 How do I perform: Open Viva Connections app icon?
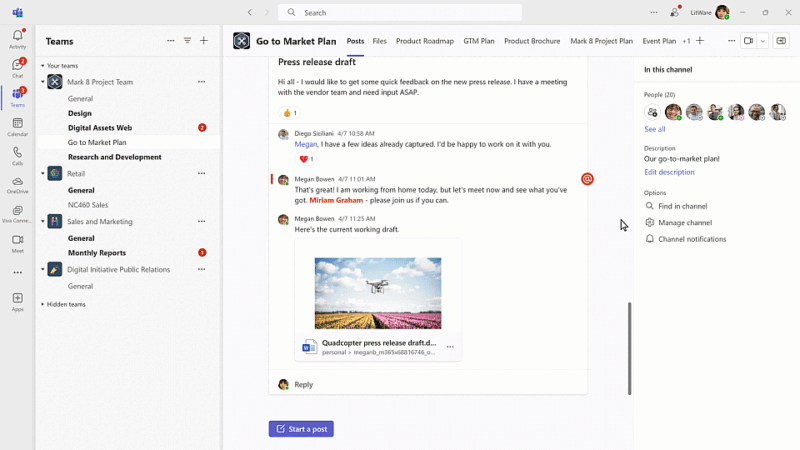coord(17,214)
